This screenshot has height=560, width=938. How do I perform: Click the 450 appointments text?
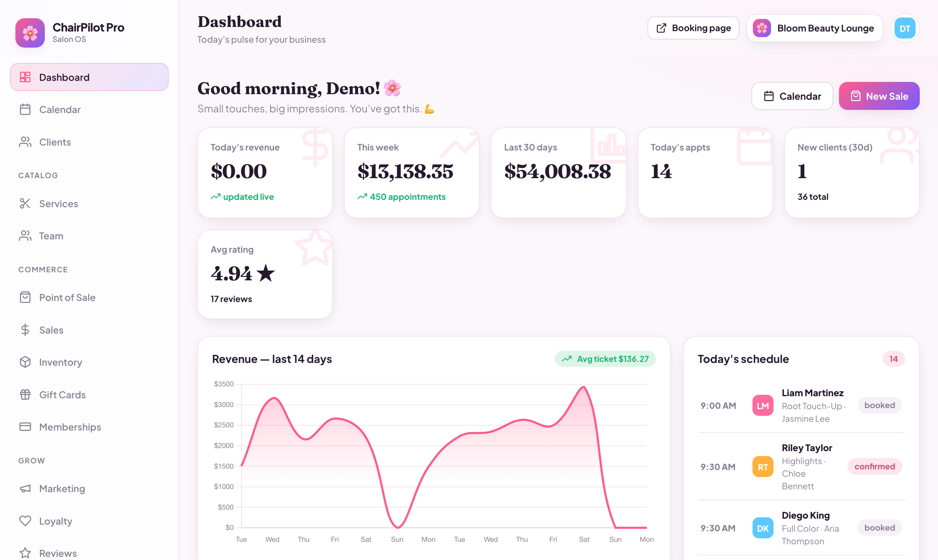407,197
